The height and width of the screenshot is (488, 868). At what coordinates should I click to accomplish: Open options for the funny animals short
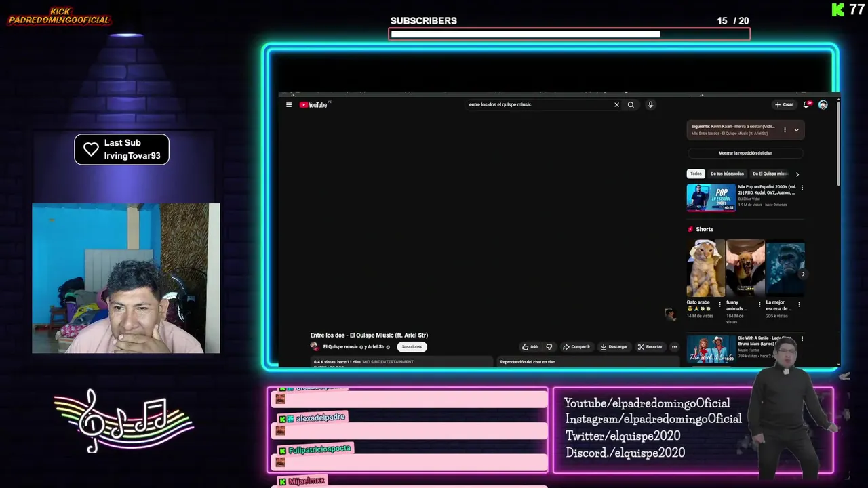[x=759, y=304]
